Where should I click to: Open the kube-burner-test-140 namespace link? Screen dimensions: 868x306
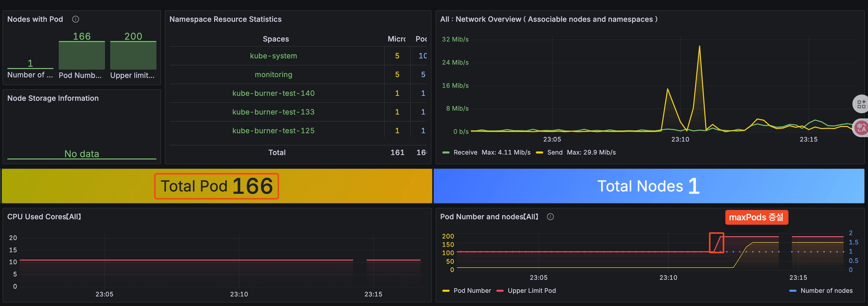pos(273,93)
